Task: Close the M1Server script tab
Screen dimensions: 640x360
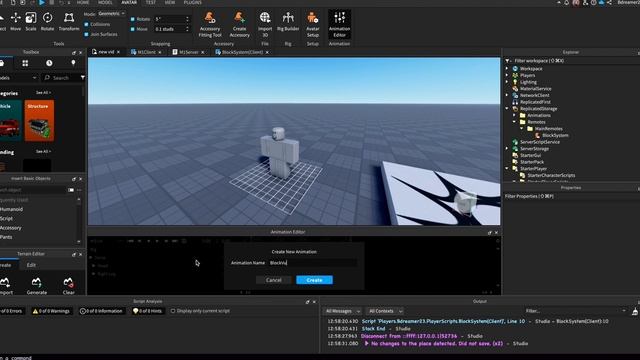Action: (202, 52)
